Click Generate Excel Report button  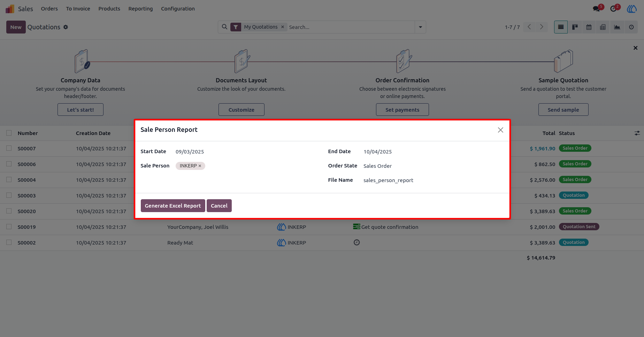coord(173,206)
